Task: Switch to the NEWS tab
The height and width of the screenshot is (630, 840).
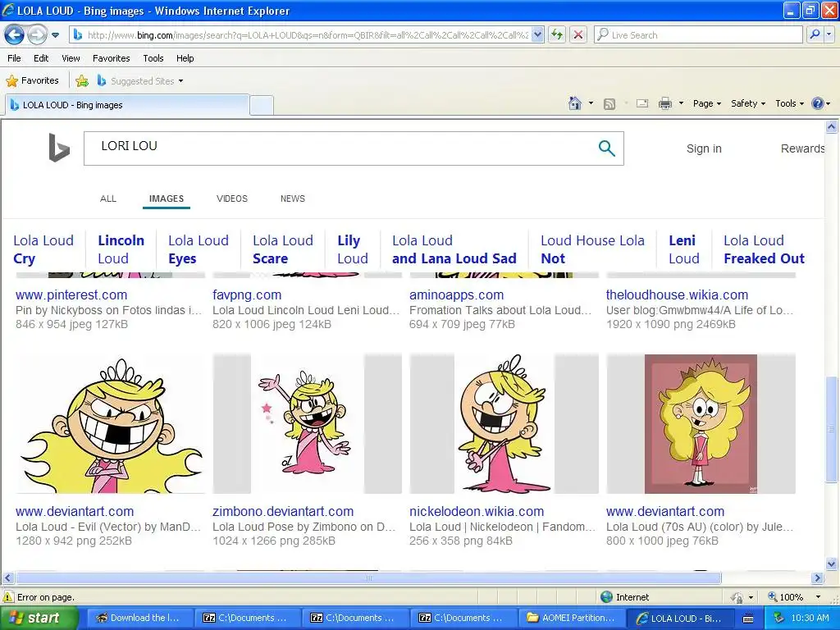Action: pos(293,199)
